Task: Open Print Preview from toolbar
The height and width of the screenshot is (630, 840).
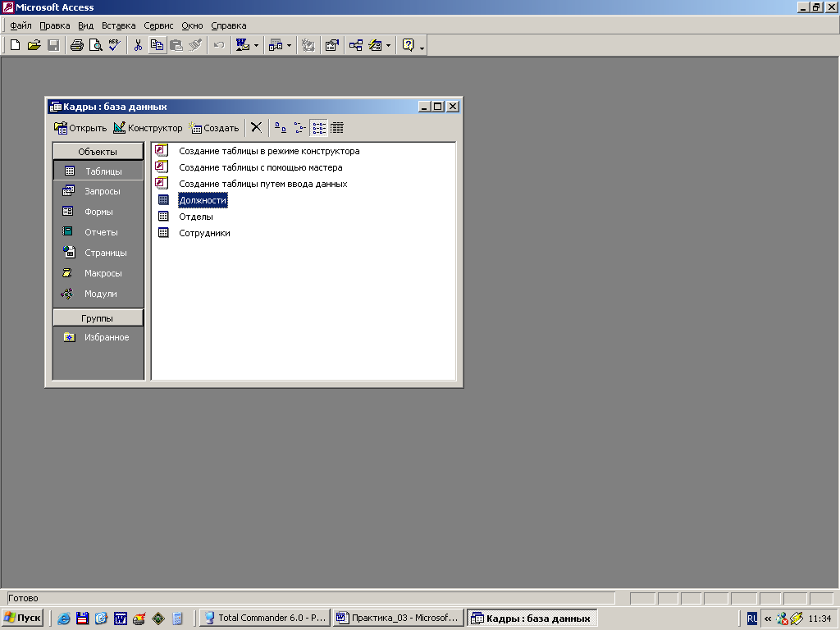Action: click(95, 45)
